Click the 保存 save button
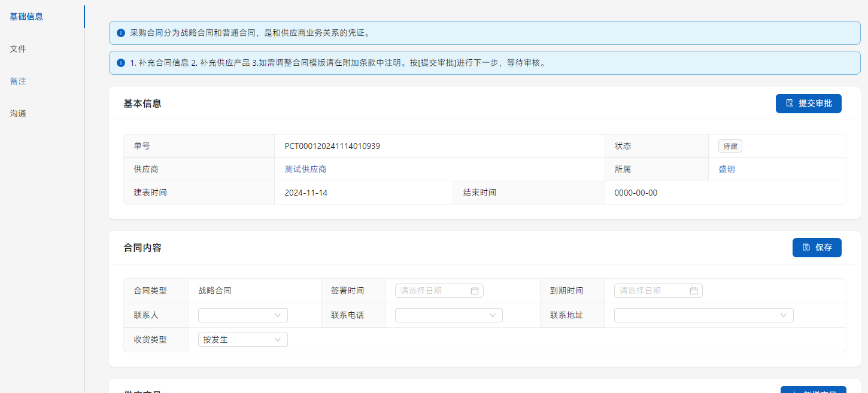Viewport: 868px width, 393px height. coord(817,248)
